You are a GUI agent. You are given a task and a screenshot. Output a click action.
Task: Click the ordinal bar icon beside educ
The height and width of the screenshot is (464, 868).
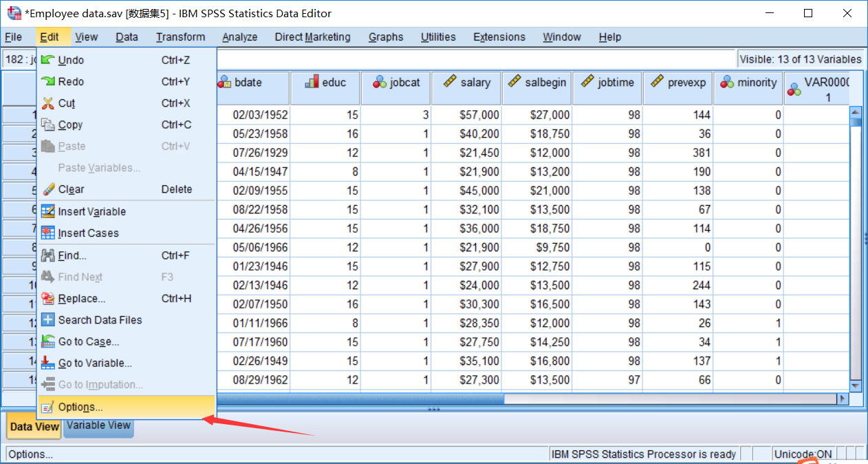click(x=312, y=82)
